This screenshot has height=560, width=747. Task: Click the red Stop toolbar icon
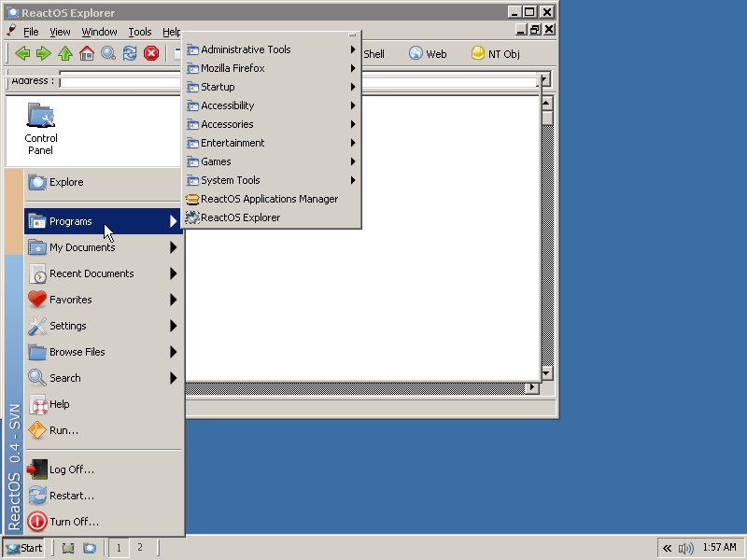point(151,53)
